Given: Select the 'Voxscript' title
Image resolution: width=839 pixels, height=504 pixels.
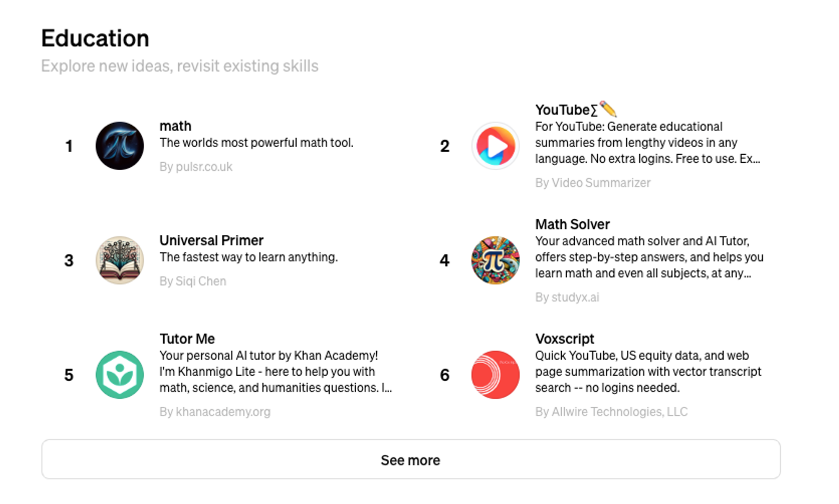Looking at the screenshot, I should [x=565, y=338].
